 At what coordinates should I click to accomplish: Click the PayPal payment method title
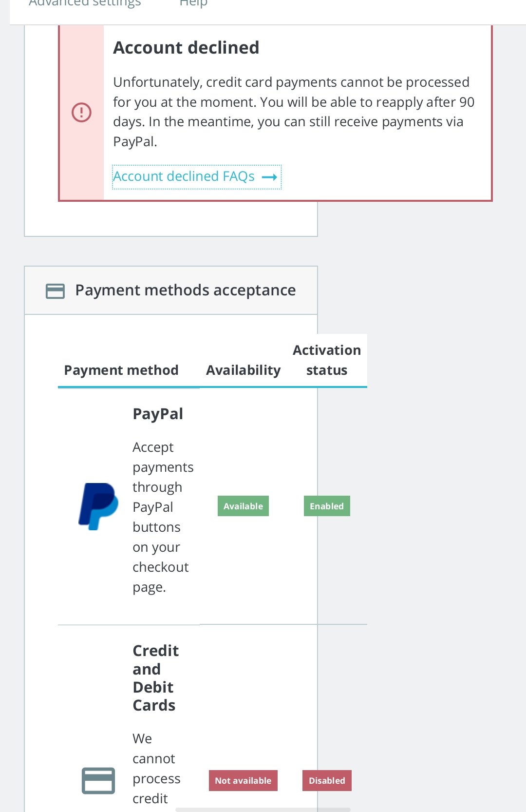point(158,414)
